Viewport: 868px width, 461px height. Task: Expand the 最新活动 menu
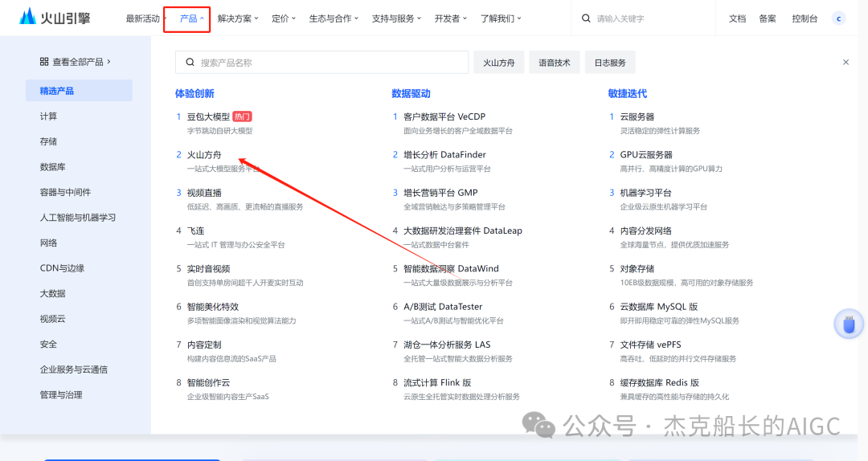pyautogui.click(x=145, y=18)
